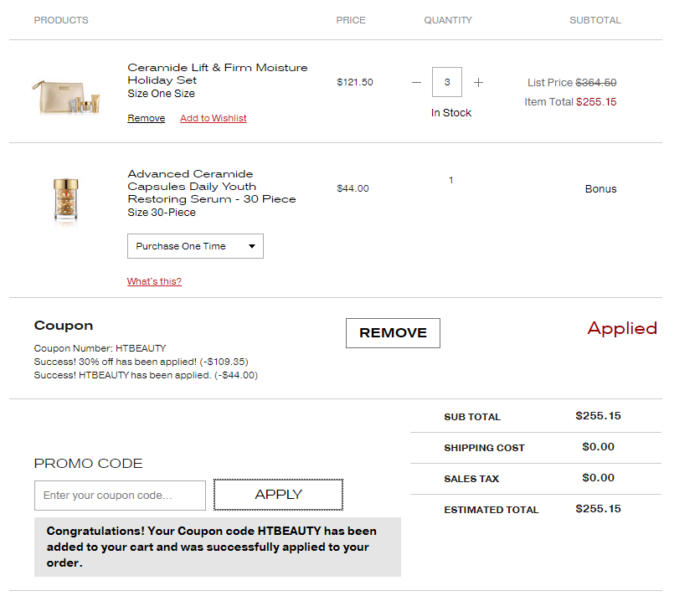This screenshot has width=700, height=596.
Task: Click the APPLY promo code button
Action: point(278,495)
